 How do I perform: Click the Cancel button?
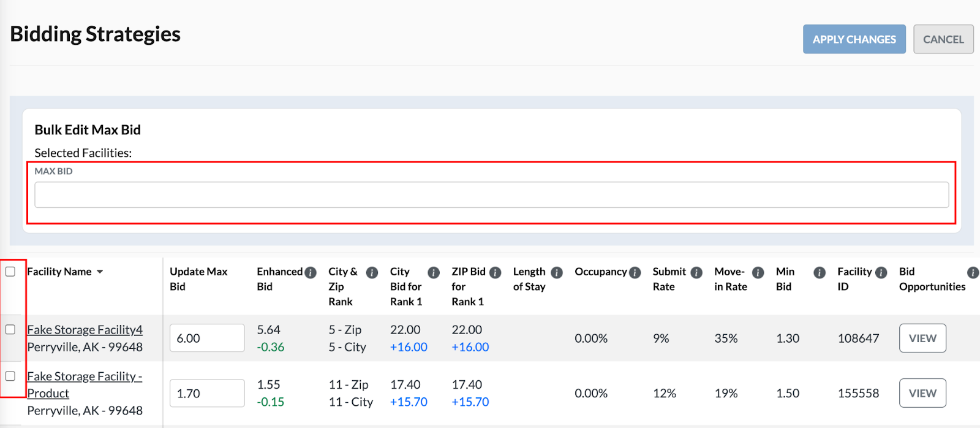(x=943, y=39)
